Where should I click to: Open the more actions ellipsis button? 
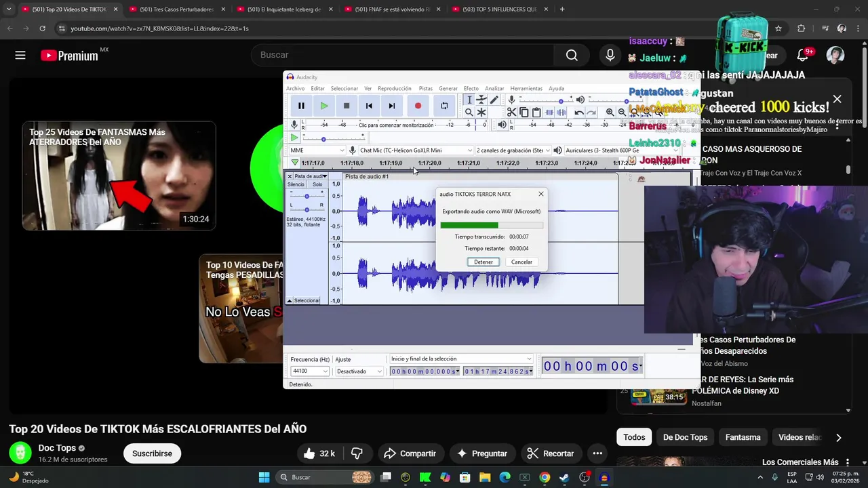coord(597,453)
